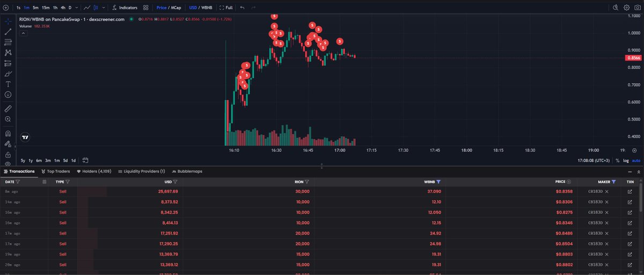Click the undo arrow

coord(243,8)
